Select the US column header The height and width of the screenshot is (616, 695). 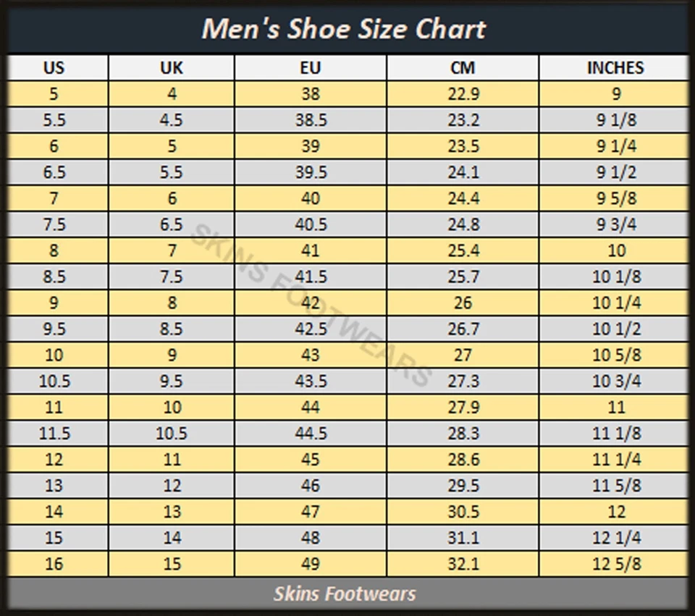pos(54,68)
